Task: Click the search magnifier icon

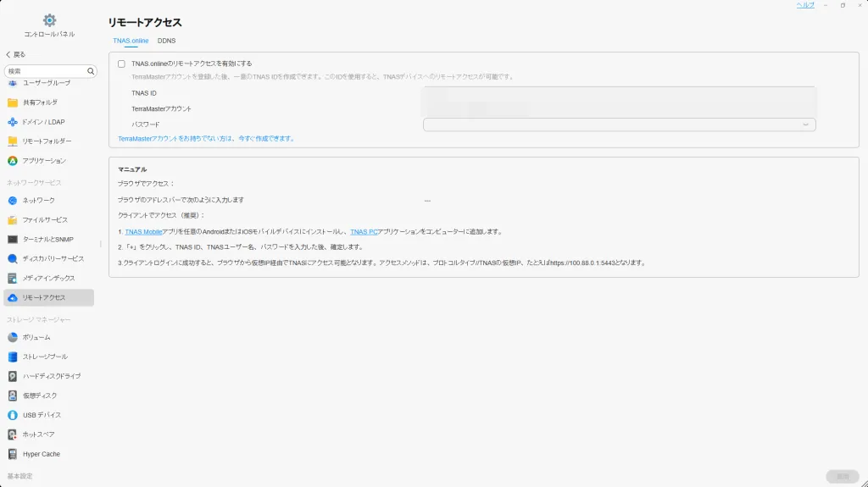Action: [x=91, y=71]
